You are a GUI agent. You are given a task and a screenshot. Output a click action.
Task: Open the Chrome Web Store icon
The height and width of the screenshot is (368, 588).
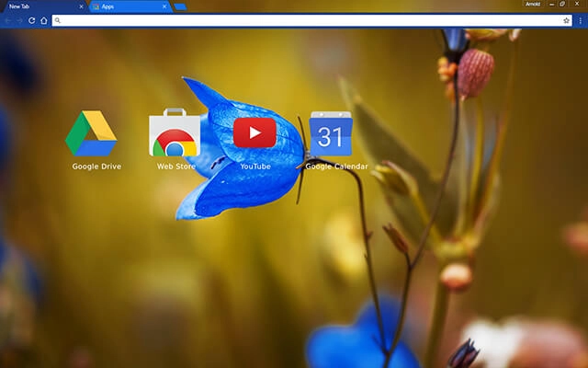[175, 132]
